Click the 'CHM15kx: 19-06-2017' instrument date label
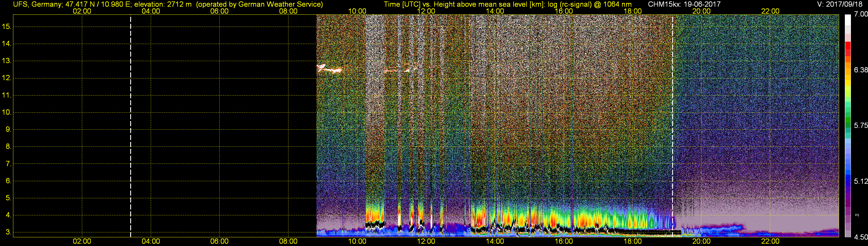868x246 pixels. click(684, 4)
